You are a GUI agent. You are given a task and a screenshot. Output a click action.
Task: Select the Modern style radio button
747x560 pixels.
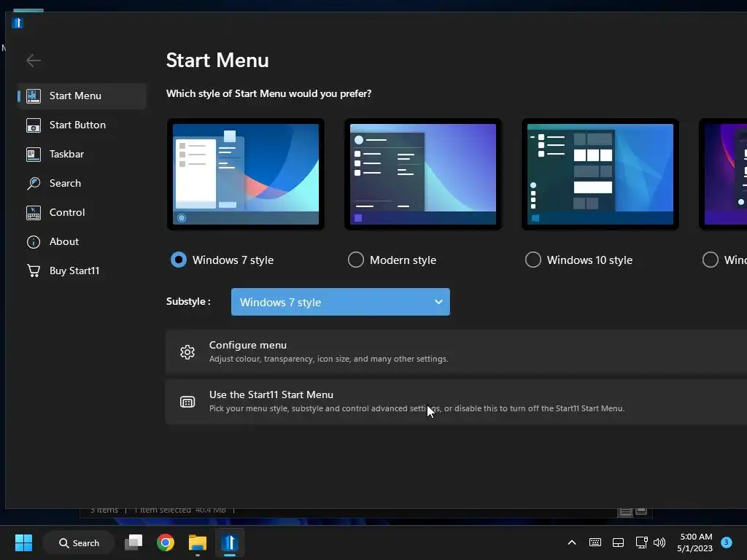point(356,260)
